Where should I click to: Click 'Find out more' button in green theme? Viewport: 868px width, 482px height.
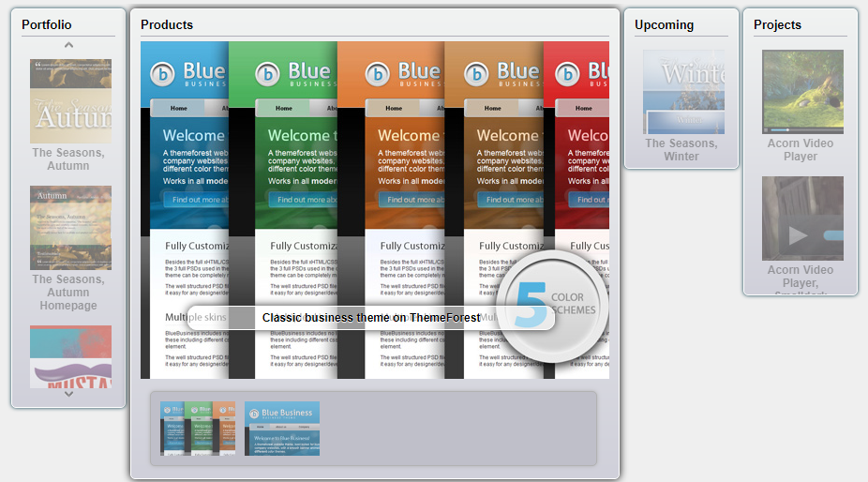click(303, 200)
